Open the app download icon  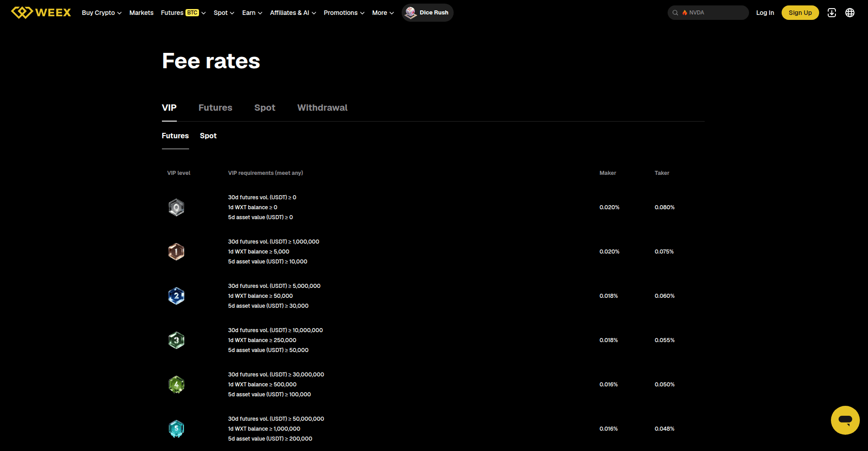coord(831,13)
